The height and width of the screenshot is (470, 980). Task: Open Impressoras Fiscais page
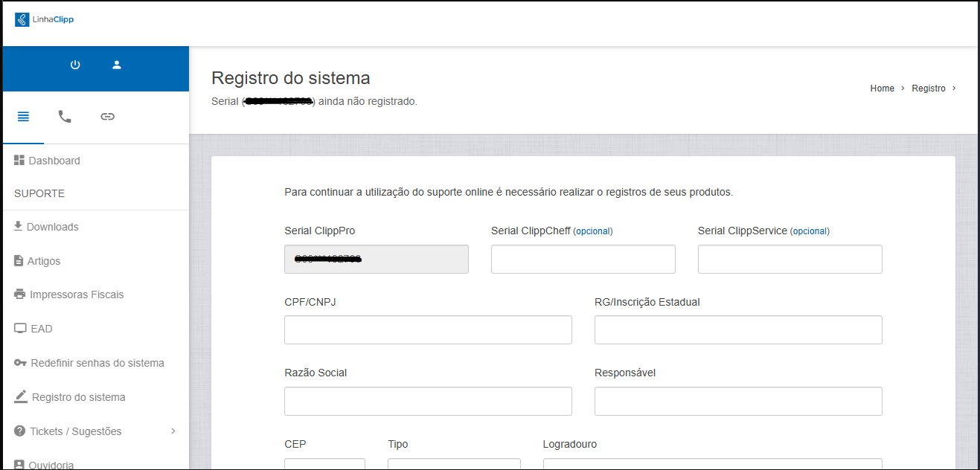76,294
